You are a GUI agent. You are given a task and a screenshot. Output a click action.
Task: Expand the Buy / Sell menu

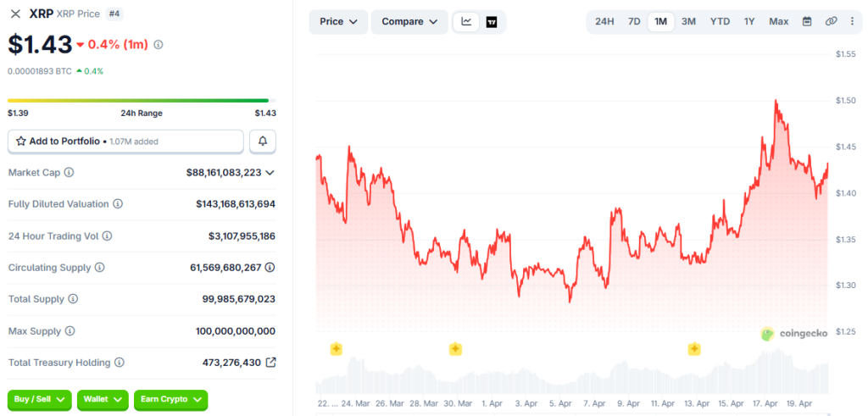click(40, 399)
